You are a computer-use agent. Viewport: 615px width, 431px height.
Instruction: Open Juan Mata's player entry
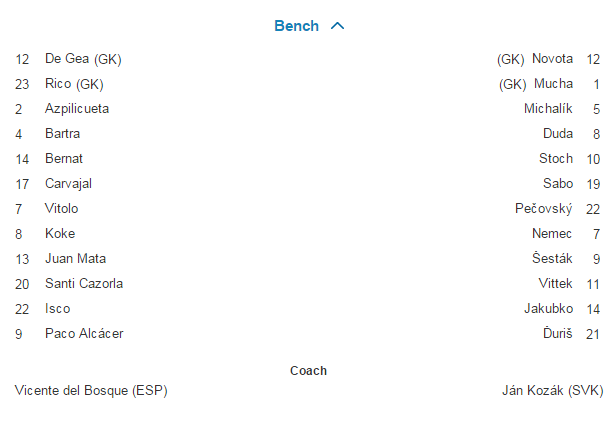[75, 259]
